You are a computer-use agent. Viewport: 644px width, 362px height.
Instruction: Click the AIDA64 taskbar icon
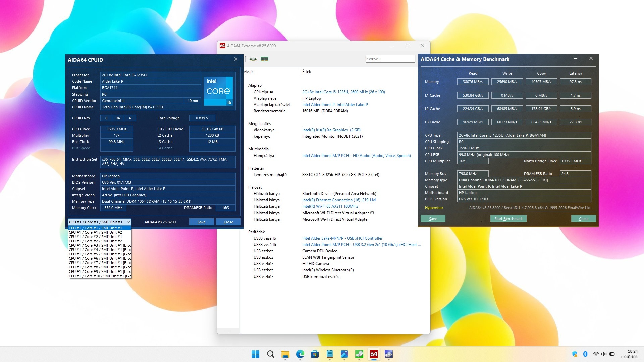[x=374, y=354]
